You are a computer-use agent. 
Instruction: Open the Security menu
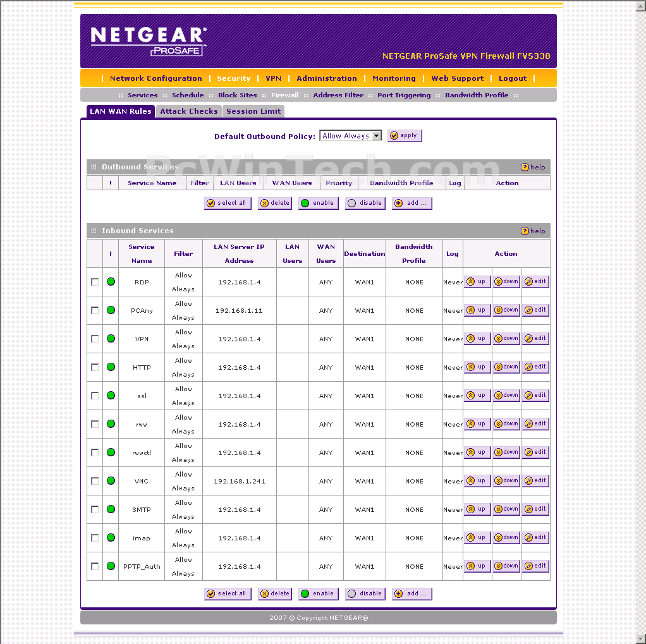234,78
